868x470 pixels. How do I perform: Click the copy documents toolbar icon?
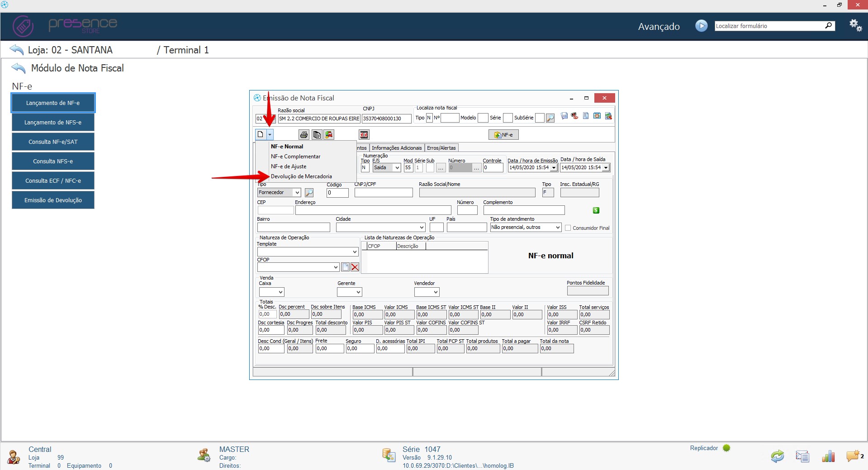(317, 135)
